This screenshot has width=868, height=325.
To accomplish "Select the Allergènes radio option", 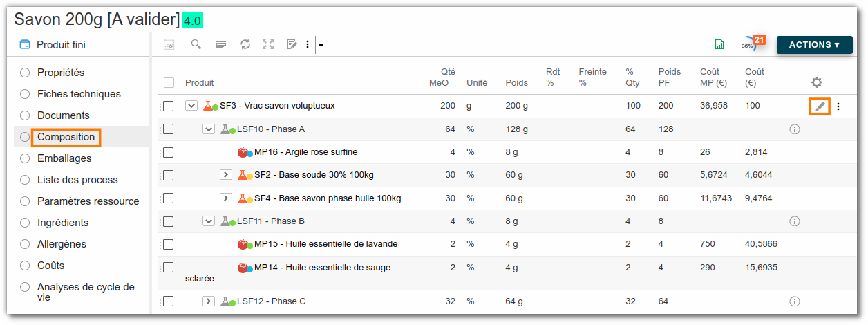I will tap(25, 244).
